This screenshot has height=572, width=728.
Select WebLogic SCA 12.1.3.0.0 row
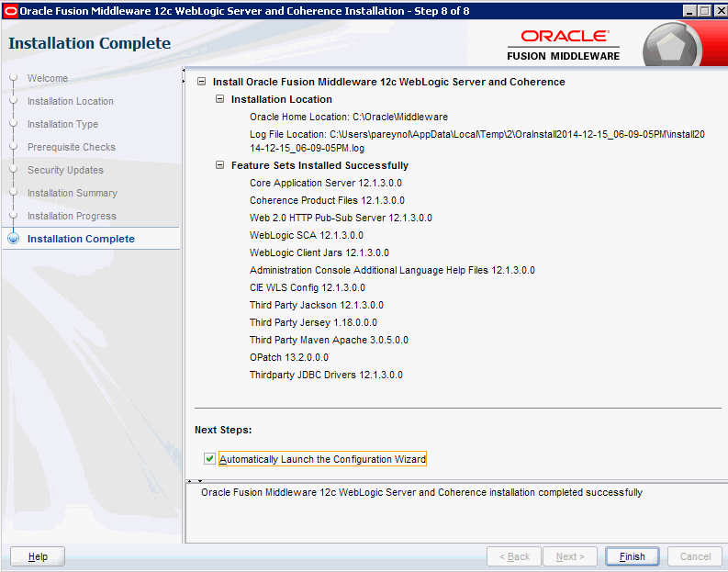click(x=307, y=235)
